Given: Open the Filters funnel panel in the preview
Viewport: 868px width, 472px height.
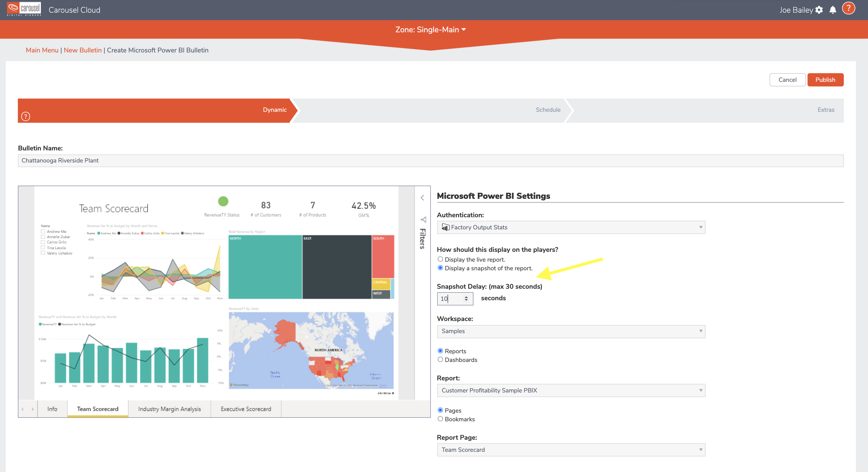Looking at the screenshot, I should [x=423, y=220].
